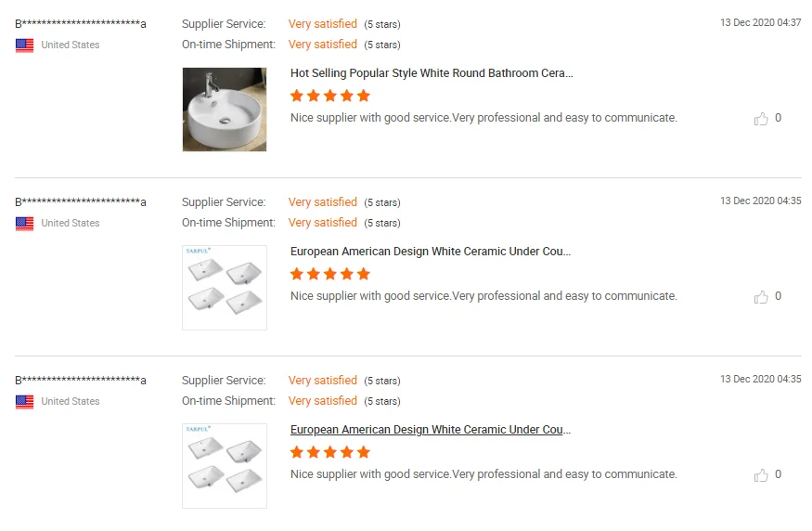Click first review's Supplier Service Very satisfied
812x531 pixels.
(323, 24)
